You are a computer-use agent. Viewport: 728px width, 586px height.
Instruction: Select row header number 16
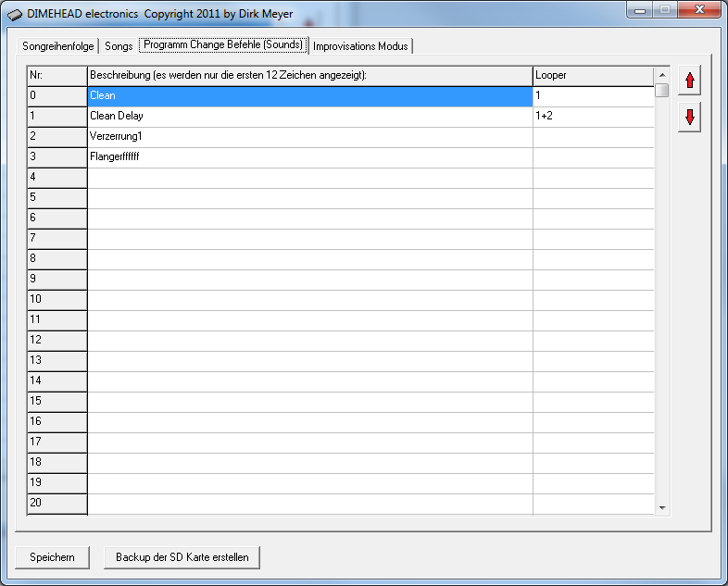coord(57,423)
